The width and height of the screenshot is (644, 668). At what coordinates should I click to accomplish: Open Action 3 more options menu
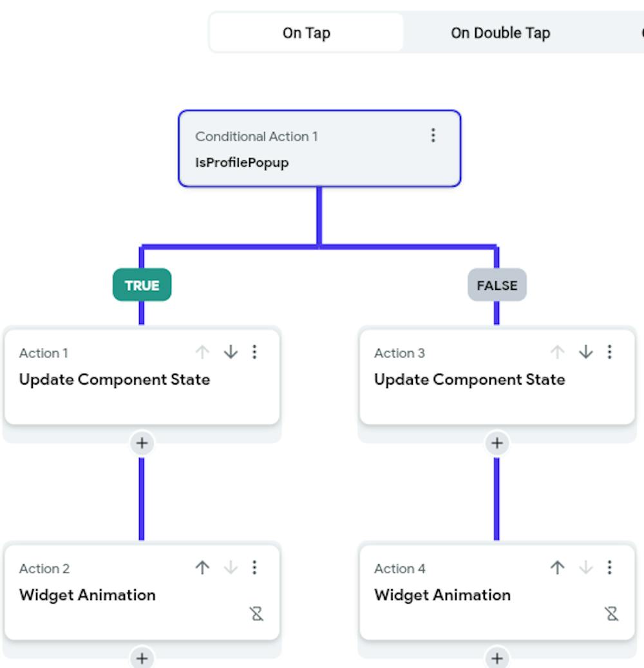coord(610,352)
